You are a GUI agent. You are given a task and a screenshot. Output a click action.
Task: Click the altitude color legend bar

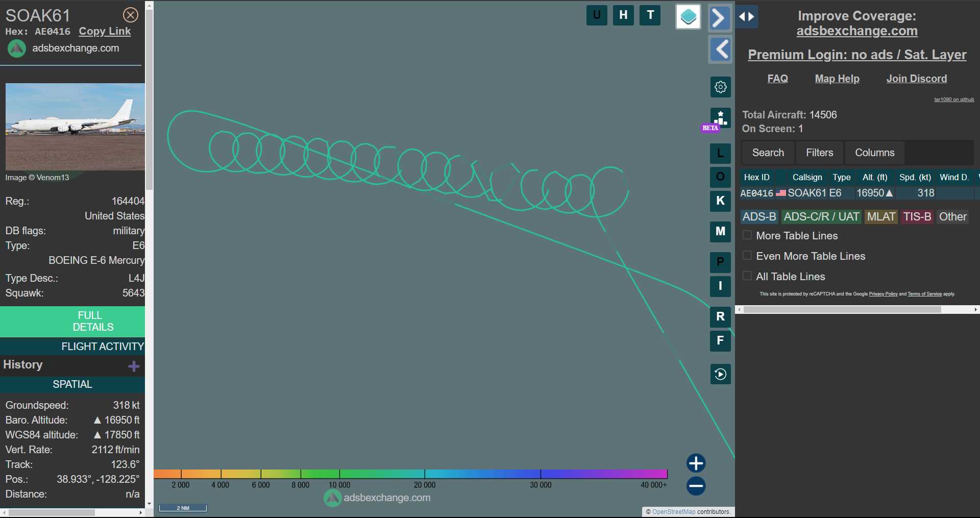[x=410, y=474]
